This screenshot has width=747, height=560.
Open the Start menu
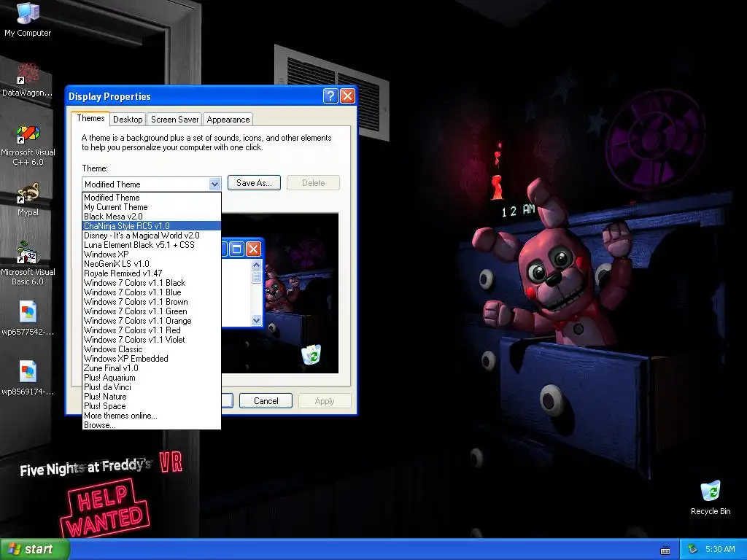point(35,549)
